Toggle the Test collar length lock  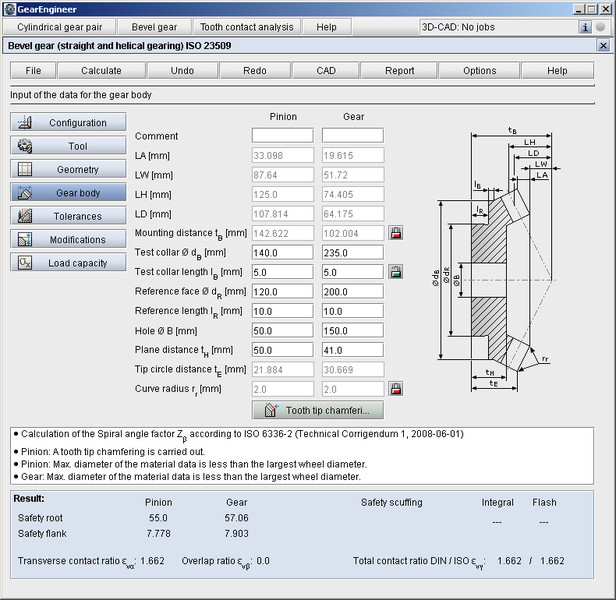point(396,272)
